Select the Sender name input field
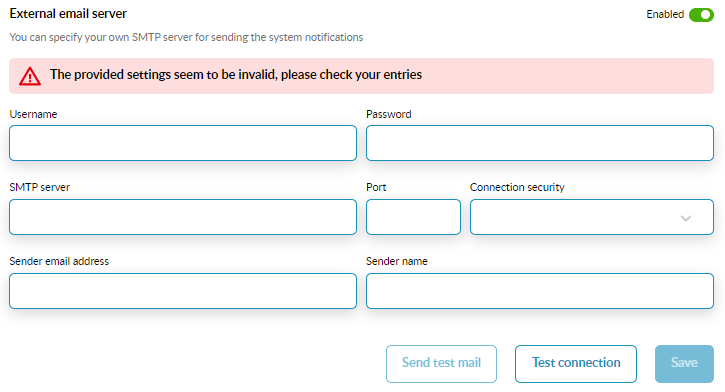 tap(540, 291)
